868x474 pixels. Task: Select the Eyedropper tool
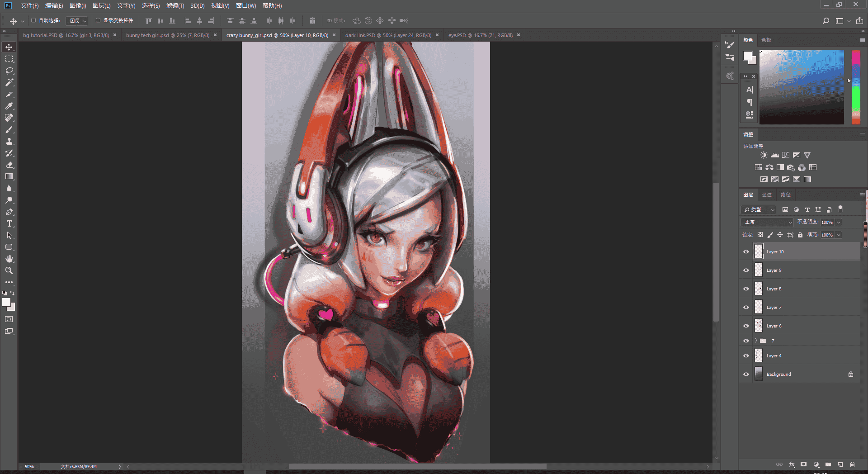click(9, 106)
